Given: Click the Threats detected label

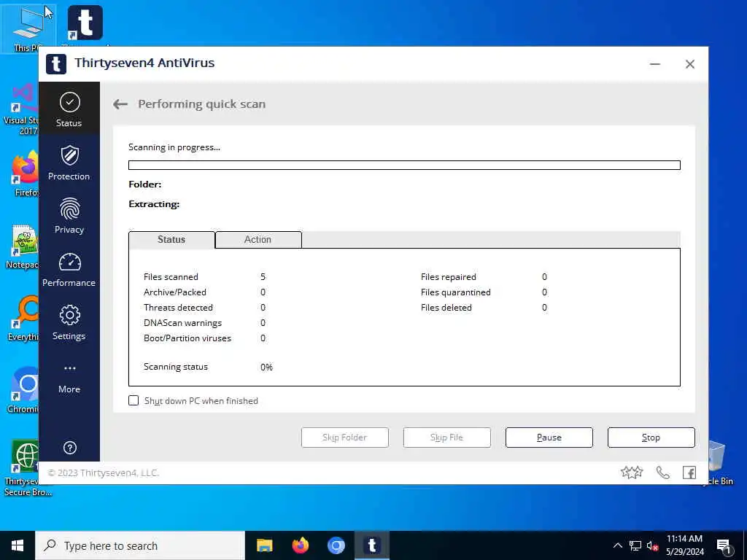Looking at the screenshot, I should 178,308.
